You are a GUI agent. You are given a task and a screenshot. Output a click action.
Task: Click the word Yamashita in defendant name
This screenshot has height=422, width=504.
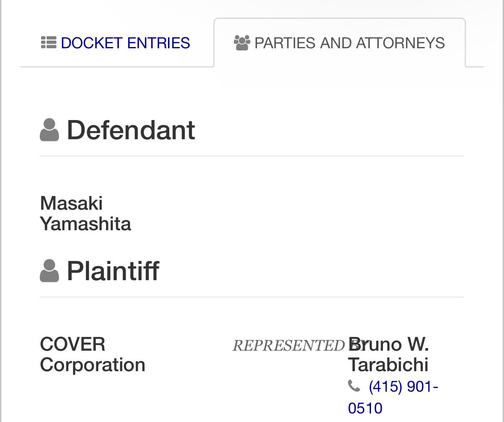(x=85, y=224)
